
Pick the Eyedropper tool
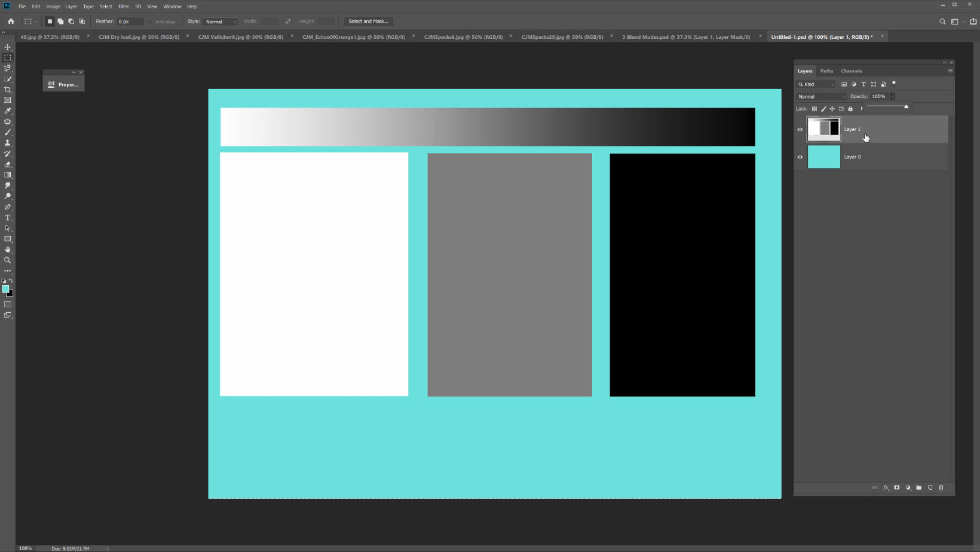[x=8, y=111]
